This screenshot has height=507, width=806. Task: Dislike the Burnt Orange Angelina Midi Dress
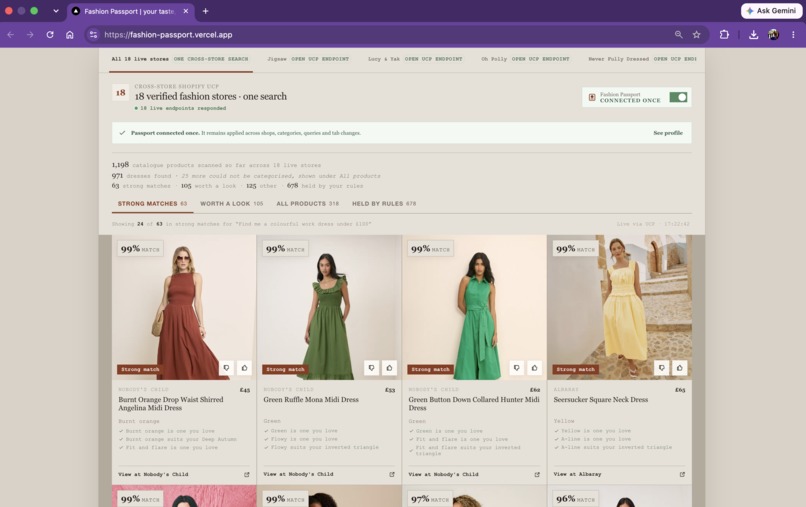[227, 368]
